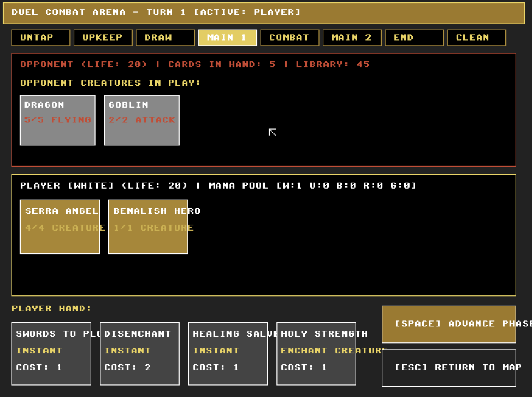Play Swords to Plowshares from hand
This screenshot has height=397, width=532.
point(51,354)
